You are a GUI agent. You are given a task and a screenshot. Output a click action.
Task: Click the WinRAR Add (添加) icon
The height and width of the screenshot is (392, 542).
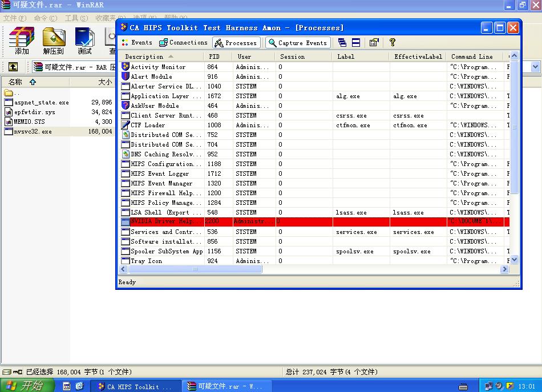[x=22, y=41]
